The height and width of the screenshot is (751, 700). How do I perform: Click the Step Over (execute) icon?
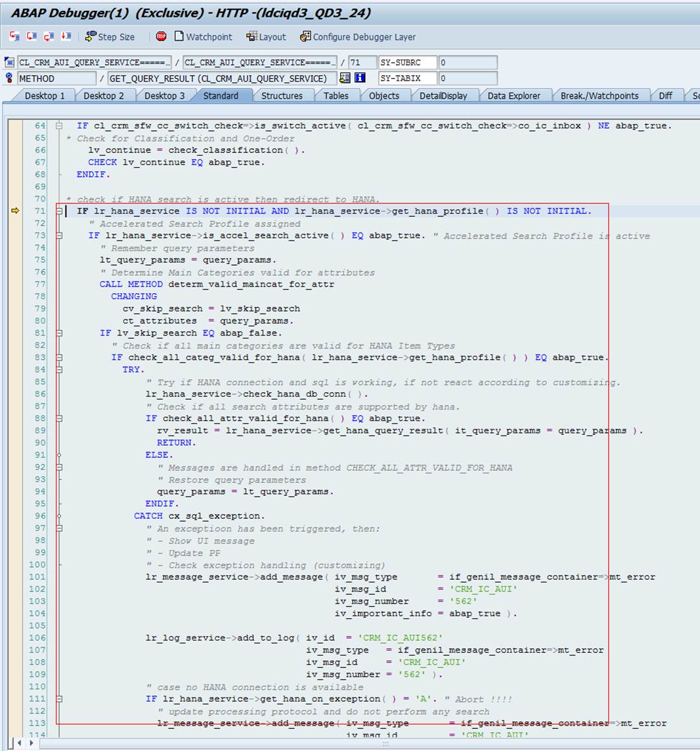coord(31,36)
